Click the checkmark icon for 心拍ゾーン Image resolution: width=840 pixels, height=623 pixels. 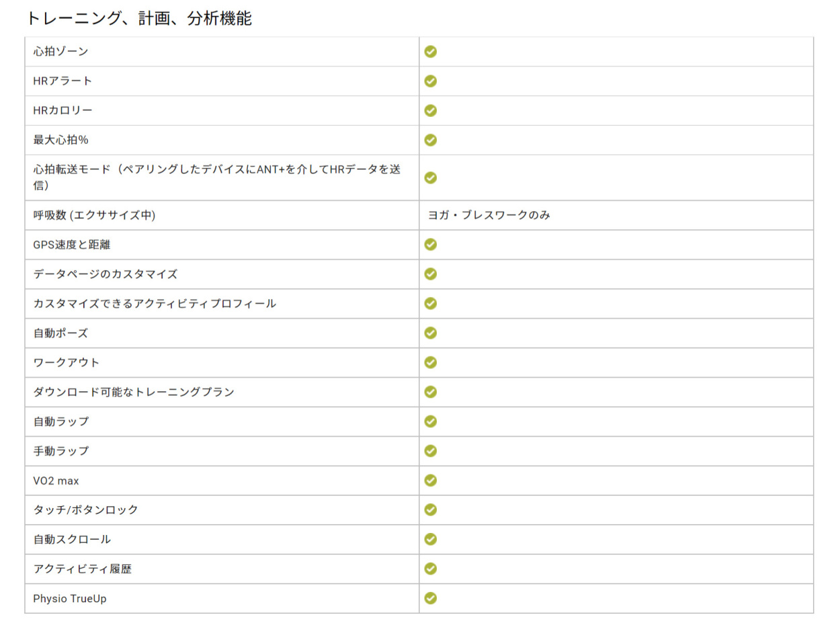[431, 52]
